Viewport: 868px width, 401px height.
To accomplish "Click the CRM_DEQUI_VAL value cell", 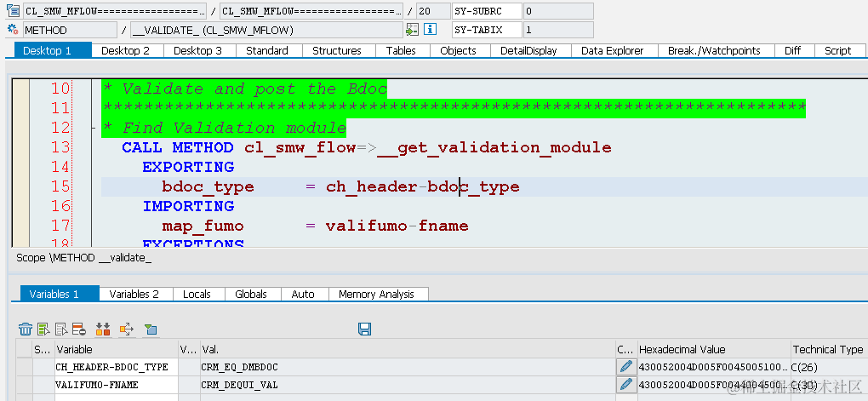I will click(x=408, y=384).
